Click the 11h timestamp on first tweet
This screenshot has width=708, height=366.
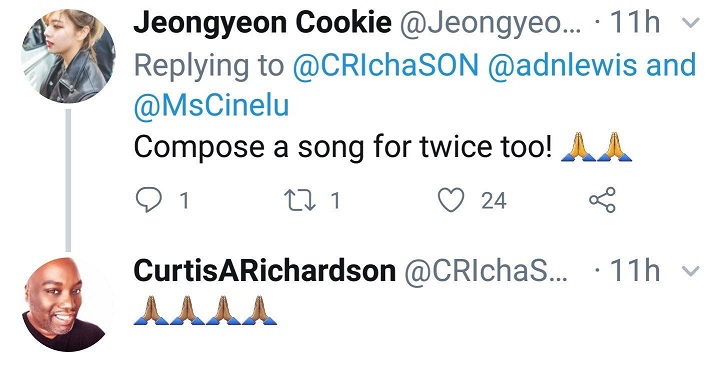[x=635, y=23]
